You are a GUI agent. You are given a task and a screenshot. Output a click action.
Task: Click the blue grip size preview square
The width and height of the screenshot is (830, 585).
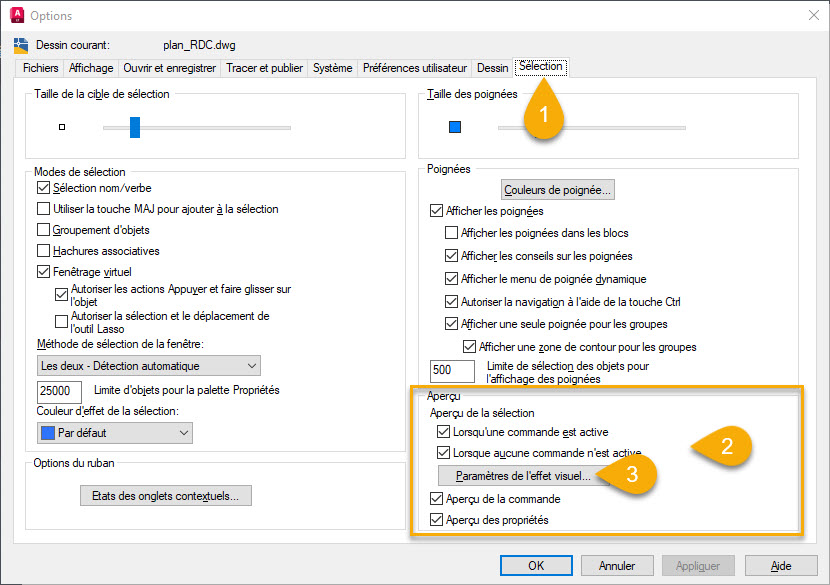(x=455, y=127)
